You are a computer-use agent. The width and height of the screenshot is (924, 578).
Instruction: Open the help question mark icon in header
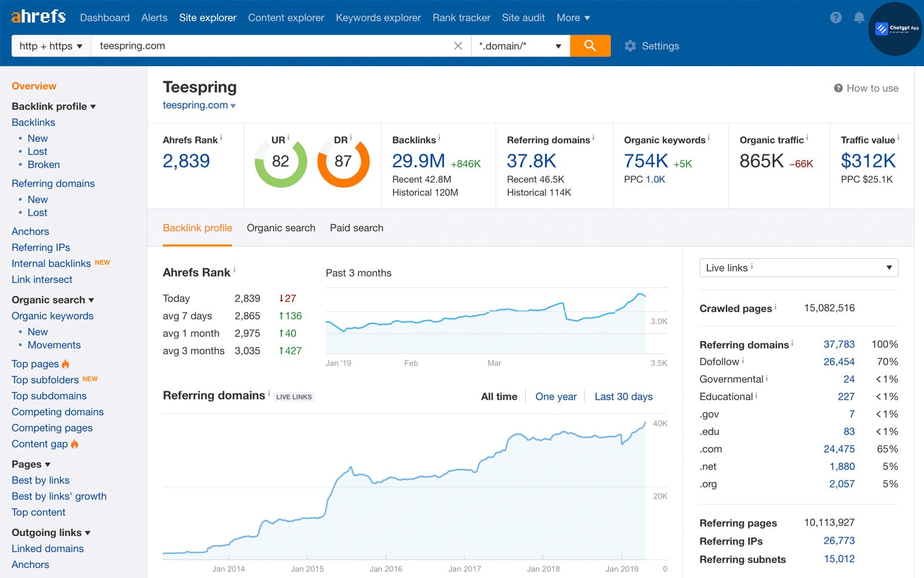click(x=836, y=17)
